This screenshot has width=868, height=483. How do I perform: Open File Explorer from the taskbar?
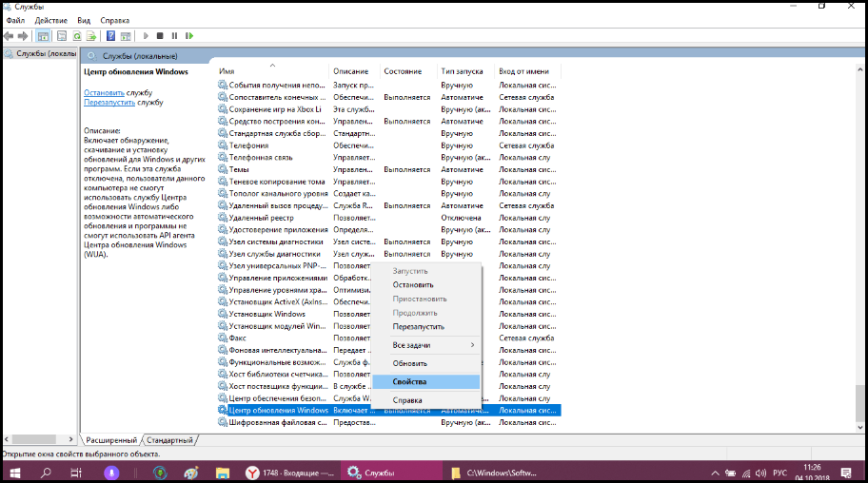(x=223, y=473)
